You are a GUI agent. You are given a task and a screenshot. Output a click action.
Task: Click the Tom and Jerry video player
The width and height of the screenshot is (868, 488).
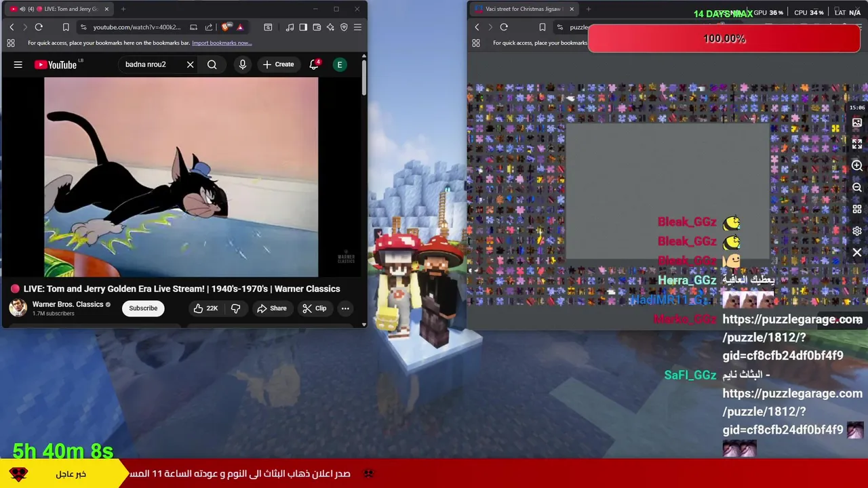tap(181, 177)
